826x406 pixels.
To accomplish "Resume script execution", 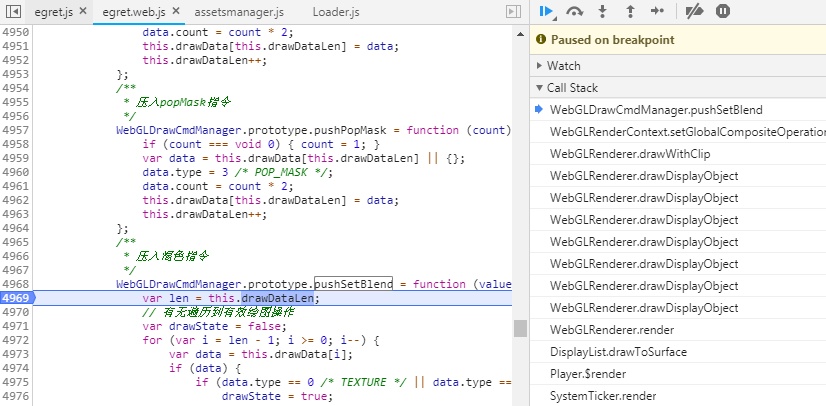I will 546,11.
